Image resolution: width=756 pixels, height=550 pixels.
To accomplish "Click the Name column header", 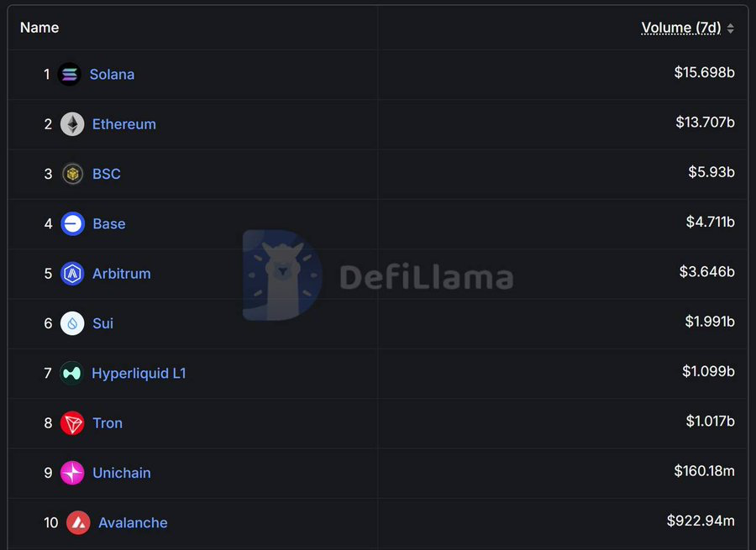I will click(39, 28).
